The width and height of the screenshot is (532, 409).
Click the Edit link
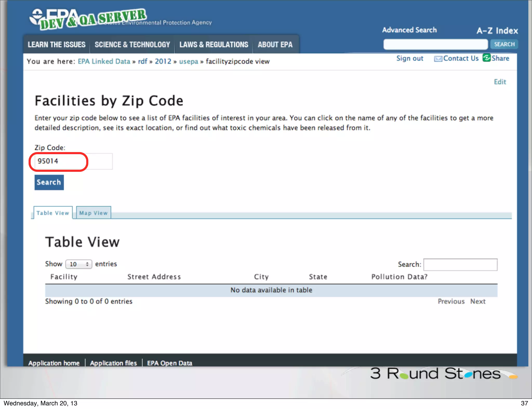[500, 82]
